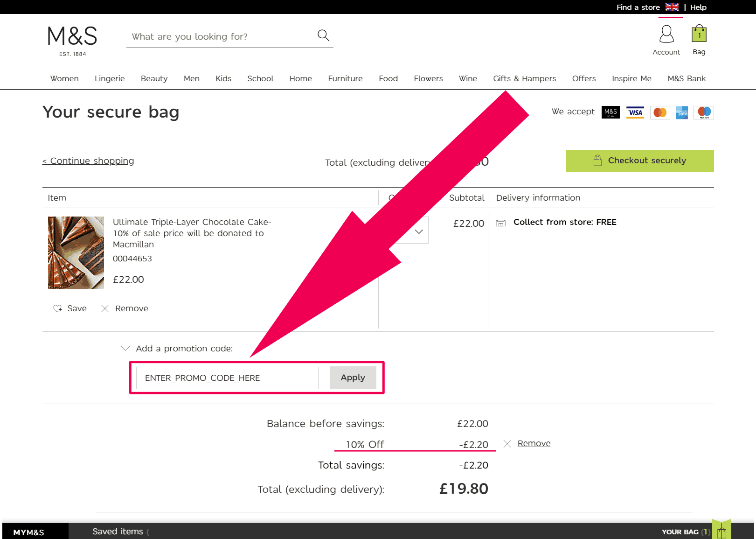Go back via Continue shopping link
The width and height of the screenshot is (756, 539).
(x=88, y=161)
